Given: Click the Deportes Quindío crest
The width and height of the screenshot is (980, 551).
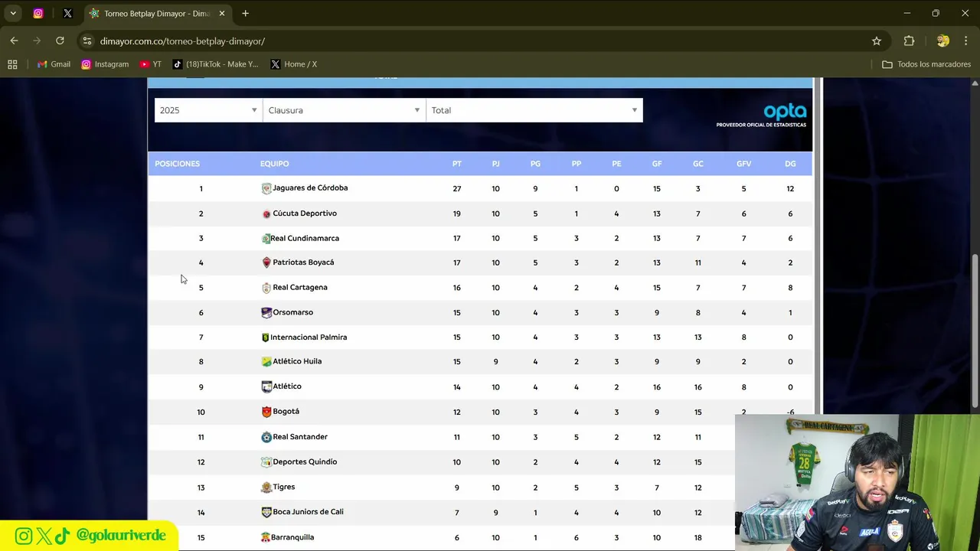Looking at the screenshot, I should (266, 462).
